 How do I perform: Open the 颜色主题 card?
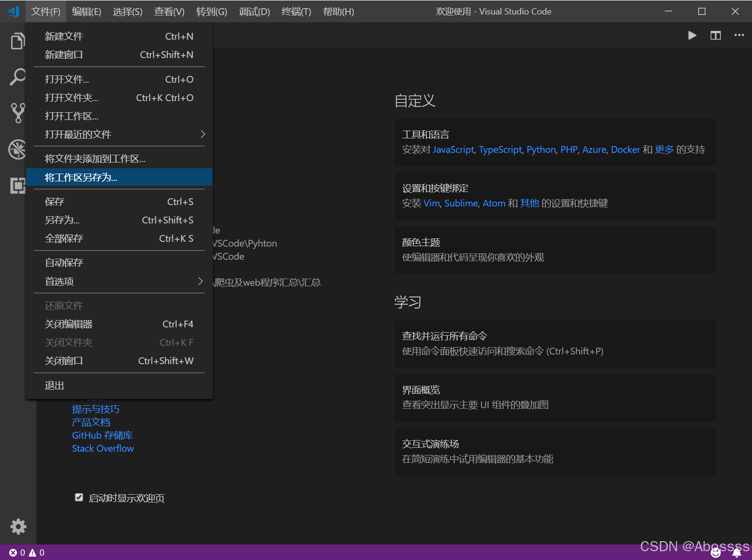(555, 250)
